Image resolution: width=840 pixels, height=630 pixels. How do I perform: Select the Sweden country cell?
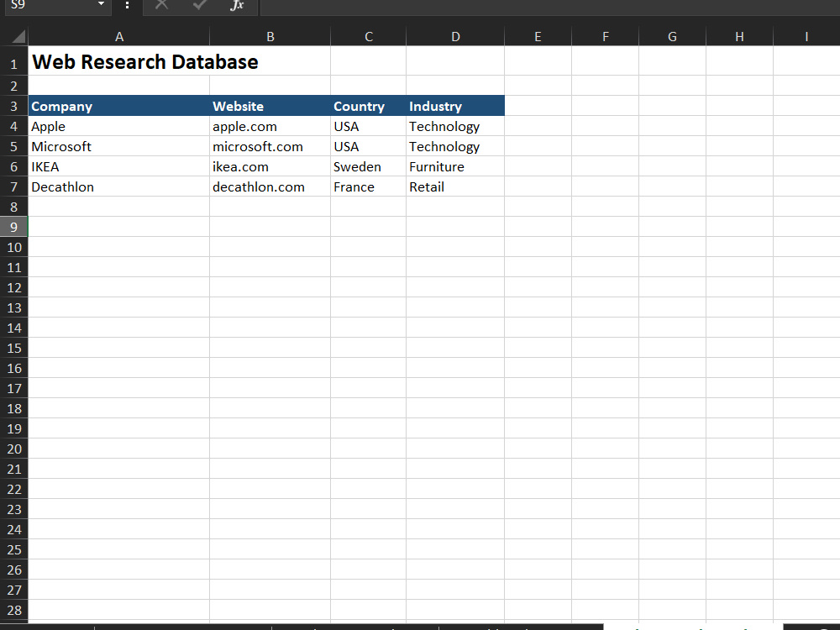[369, 166]
